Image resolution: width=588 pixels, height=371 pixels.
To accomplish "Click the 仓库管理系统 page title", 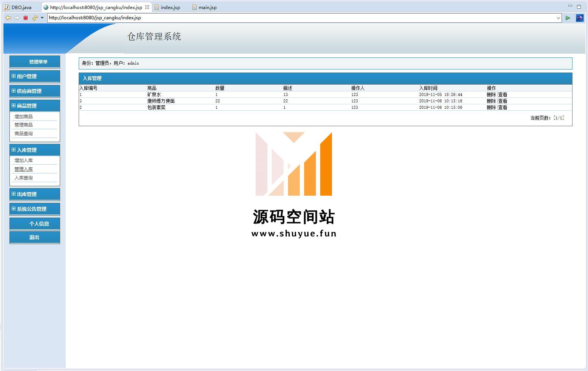I will [154, 37].
